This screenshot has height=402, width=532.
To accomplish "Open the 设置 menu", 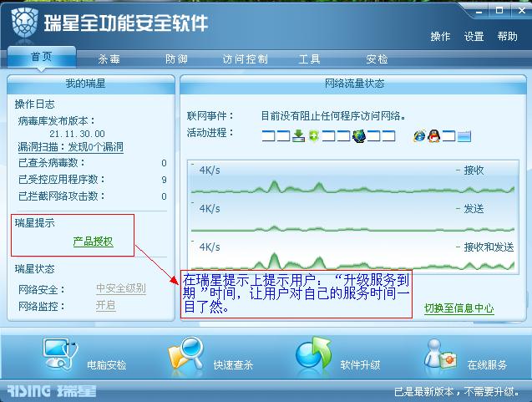I will coord(474,36).
